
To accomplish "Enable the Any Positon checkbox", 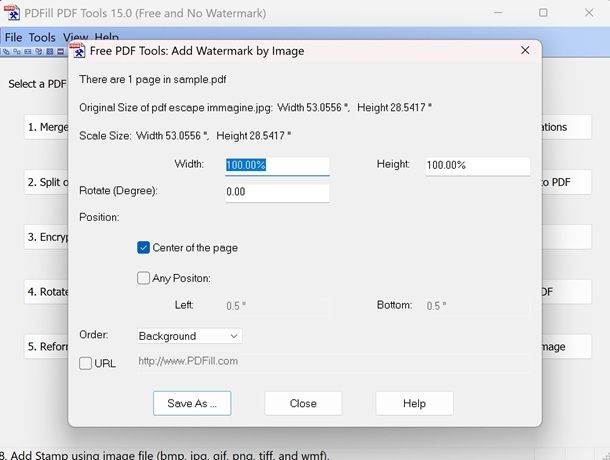I will (143, 278).
